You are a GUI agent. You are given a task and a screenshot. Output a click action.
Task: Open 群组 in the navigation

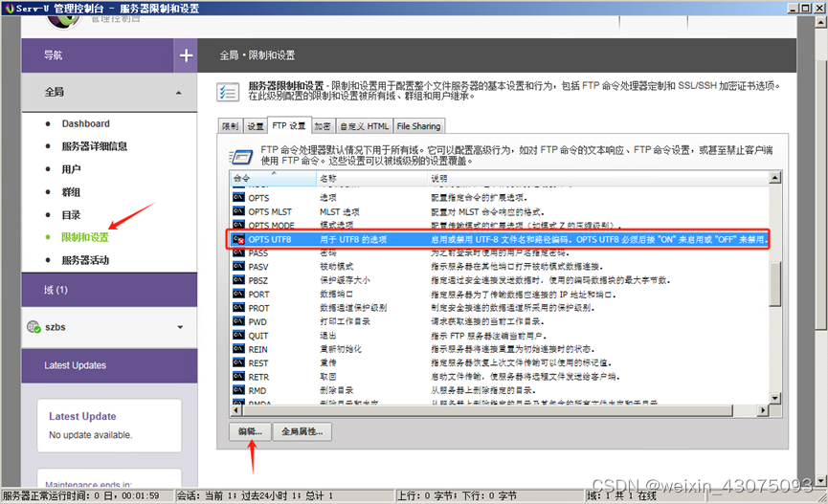pyautogui.click(x=71, y=191)
